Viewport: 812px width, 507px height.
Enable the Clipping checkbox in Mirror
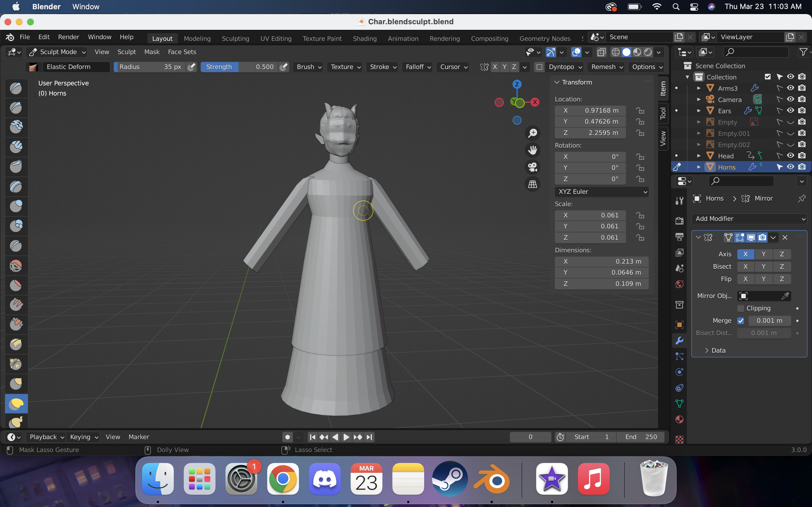pos(741,308)
